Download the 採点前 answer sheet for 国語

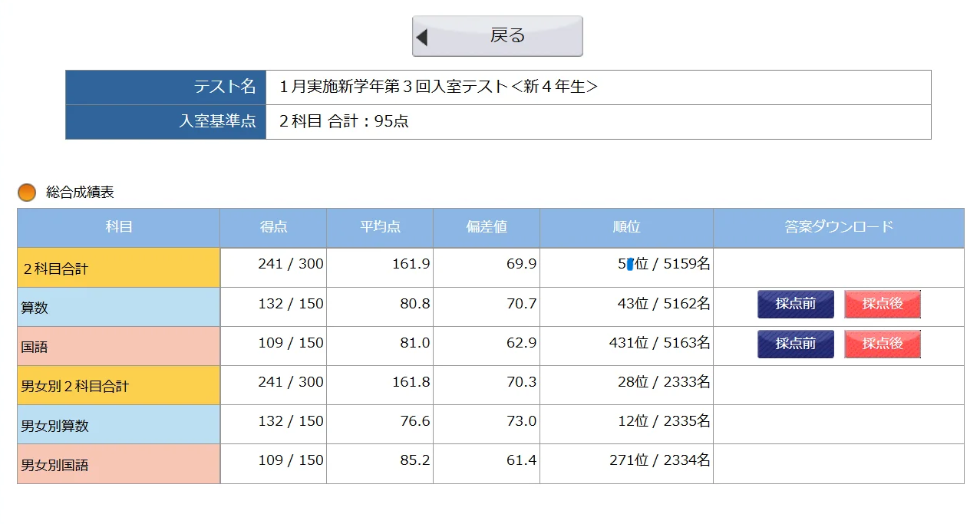click(796, 344)
